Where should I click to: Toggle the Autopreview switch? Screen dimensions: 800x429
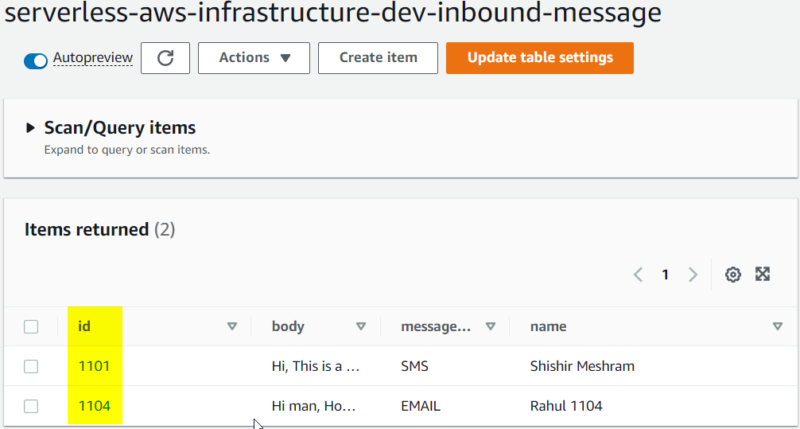coord(37,59)
